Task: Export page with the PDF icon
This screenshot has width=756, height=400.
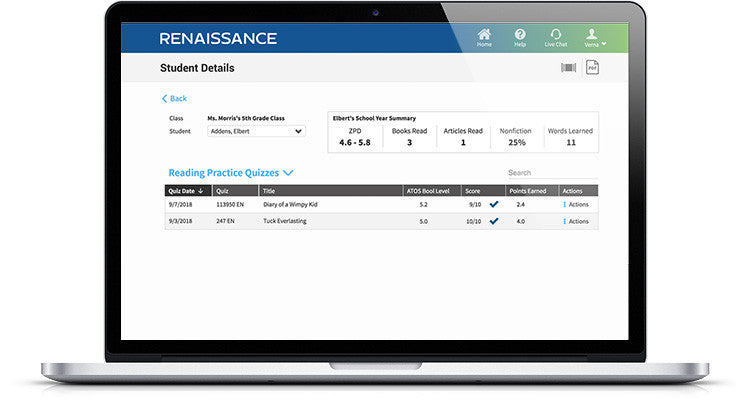Action: (x=592, y=67)
